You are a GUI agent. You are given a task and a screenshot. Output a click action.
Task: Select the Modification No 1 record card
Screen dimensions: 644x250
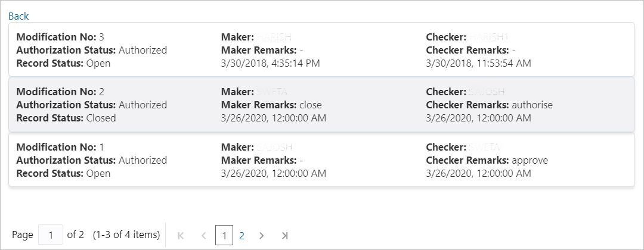tap(321, 160)
